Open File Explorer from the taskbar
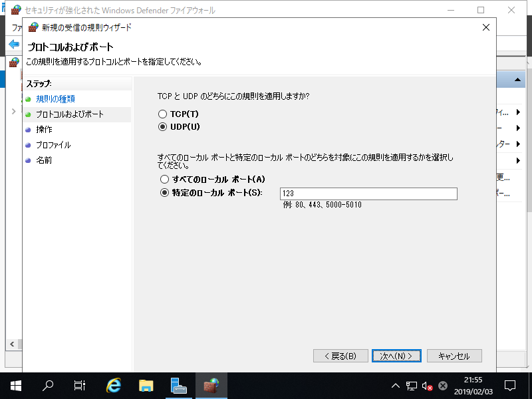 (144, 385)
